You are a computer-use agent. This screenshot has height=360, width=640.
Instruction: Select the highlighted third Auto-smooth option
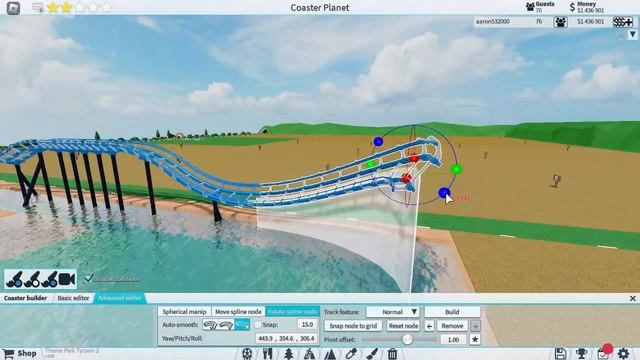(x=242, y=325)
